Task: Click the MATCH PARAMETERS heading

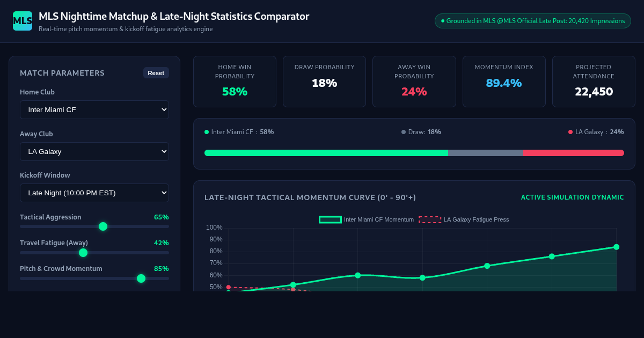Action: tap(62, 73)
